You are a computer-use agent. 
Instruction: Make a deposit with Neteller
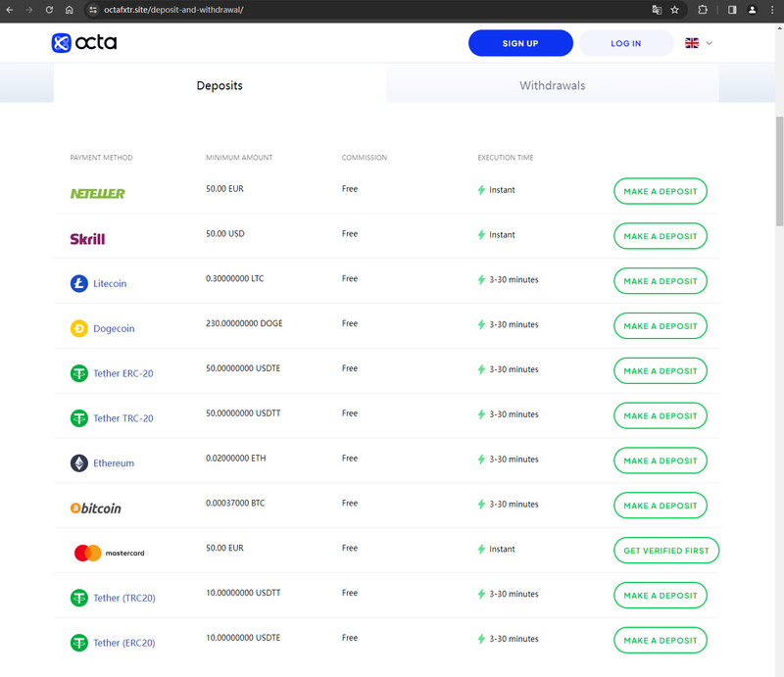660,191
